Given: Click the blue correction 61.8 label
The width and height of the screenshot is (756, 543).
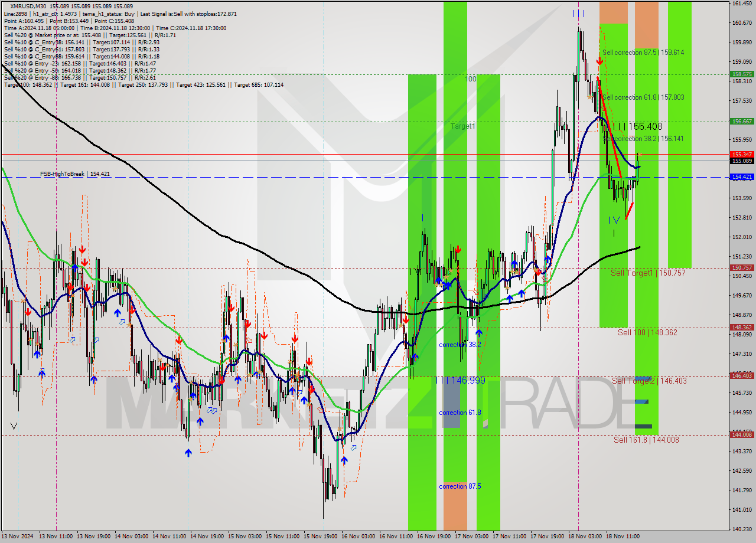Looking at the screenshot, I should 460,413.
